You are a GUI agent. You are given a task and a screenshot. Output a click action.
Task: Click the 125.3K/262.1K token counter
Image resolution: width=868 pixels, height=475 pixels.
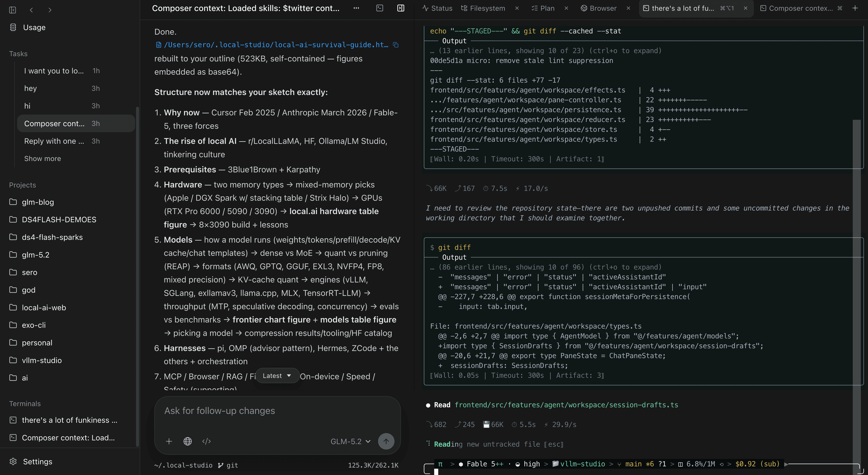(373, 465)
